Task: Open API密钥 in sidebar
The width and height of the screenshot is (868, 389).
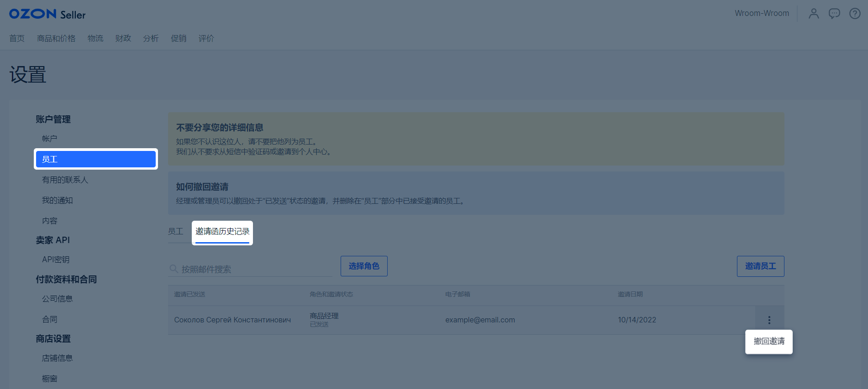Action: (x=56, y=259)
